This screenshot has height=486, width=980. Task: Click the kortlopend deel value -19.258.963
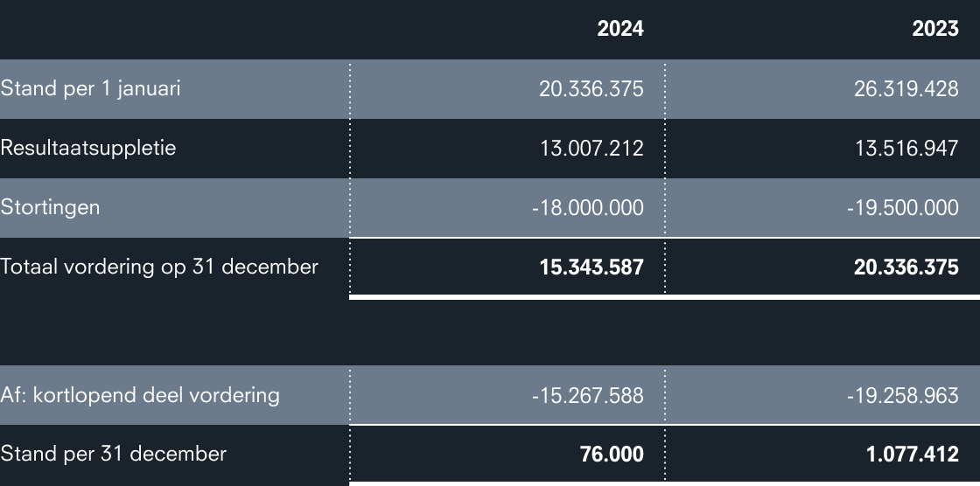point(902,395)
